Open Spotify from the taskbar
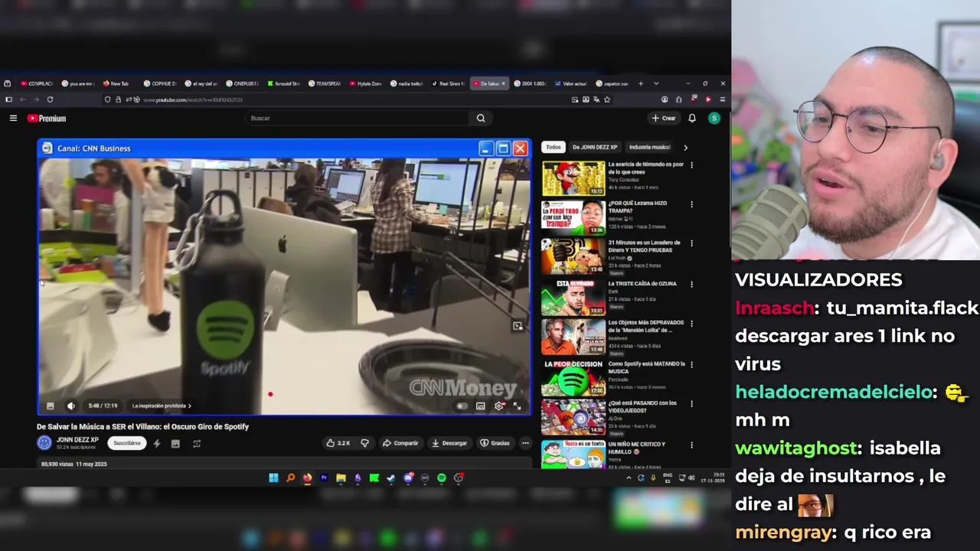 pyautogui.click(x=442, y=478)
